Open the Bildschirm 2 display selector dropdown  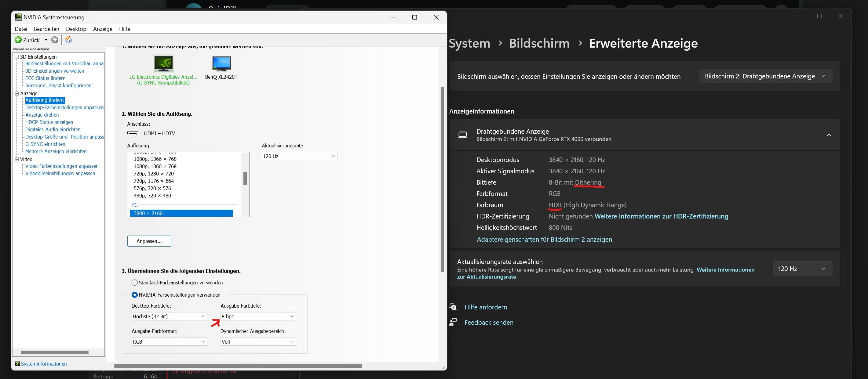pos(765,76)
